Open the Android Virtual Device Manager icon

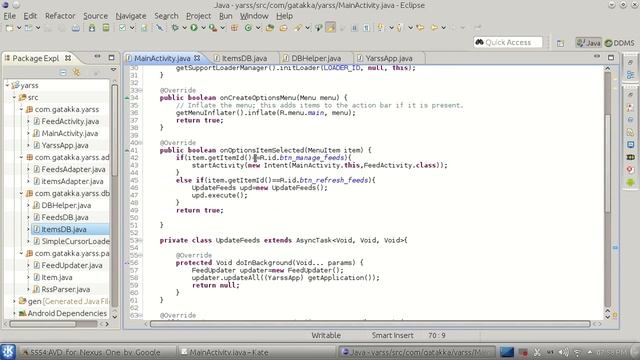click(106, 28)
